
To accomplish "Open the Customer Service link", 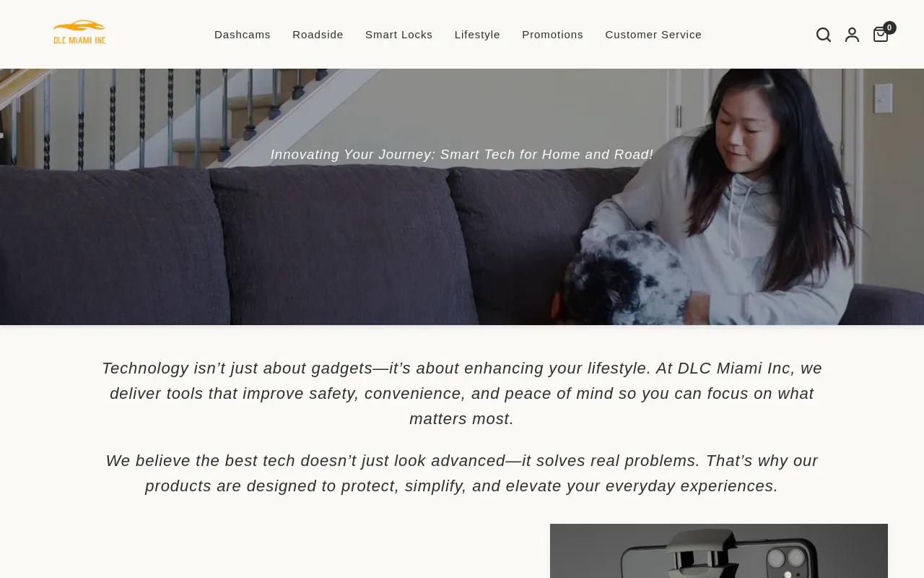I will click(x=653, y=35).
